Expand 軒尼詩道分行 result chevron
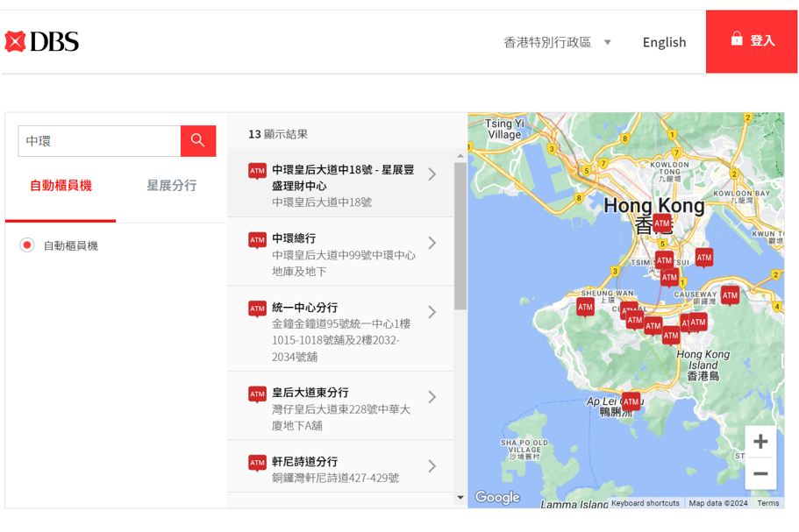The height and width of the screenshot is (532, 799). point(432,466)
